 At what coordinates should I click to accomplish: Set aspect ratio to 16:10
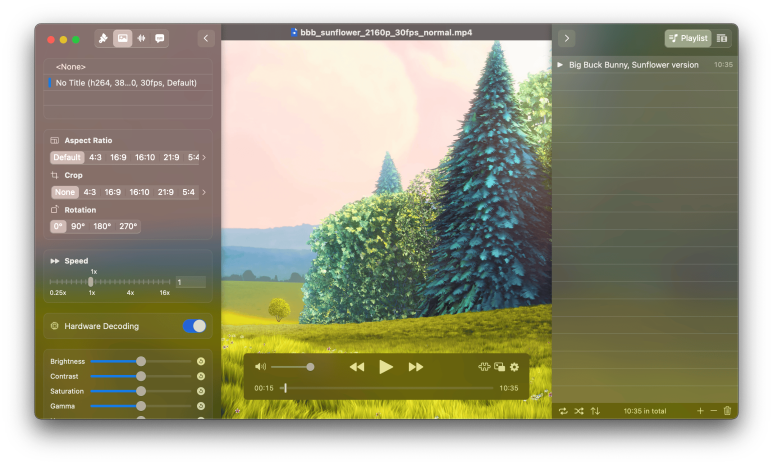click(145, 157)
